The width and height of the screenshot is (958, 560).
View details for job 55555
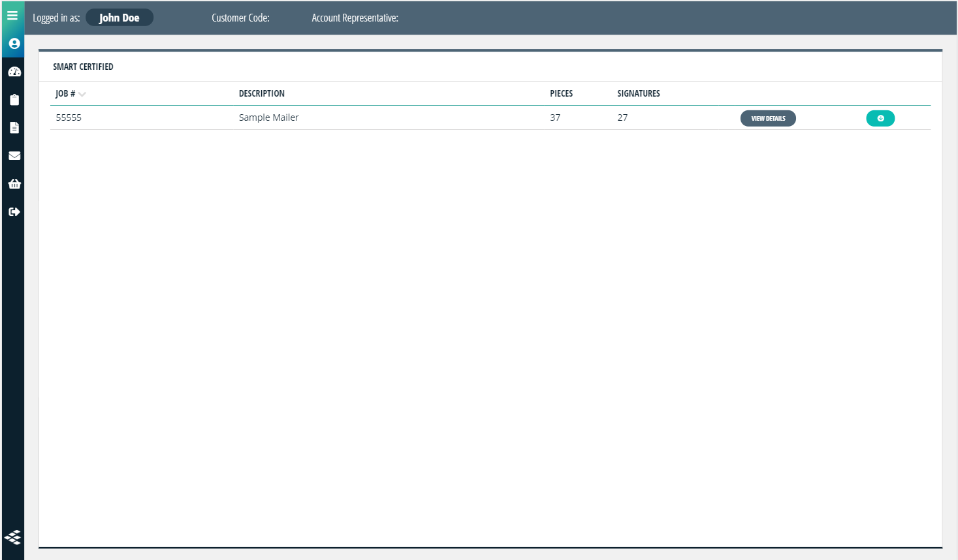(768, 118)
